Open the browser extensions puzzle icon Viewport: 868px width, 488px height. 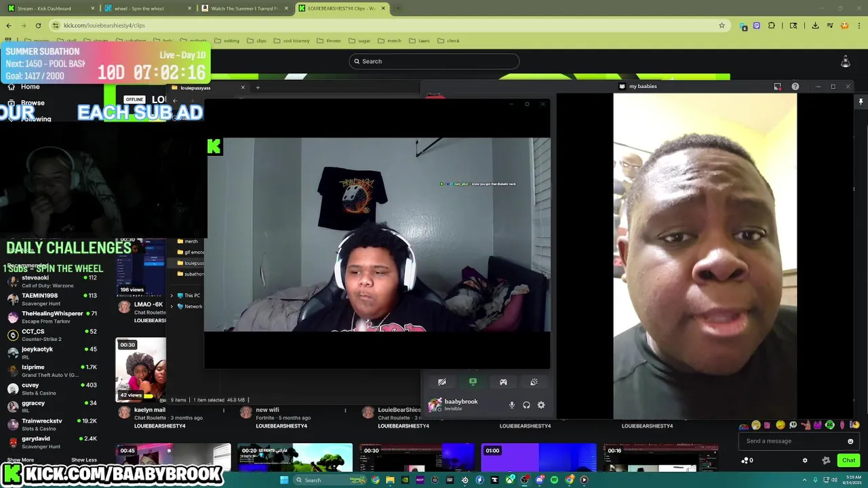pos(771,25)
